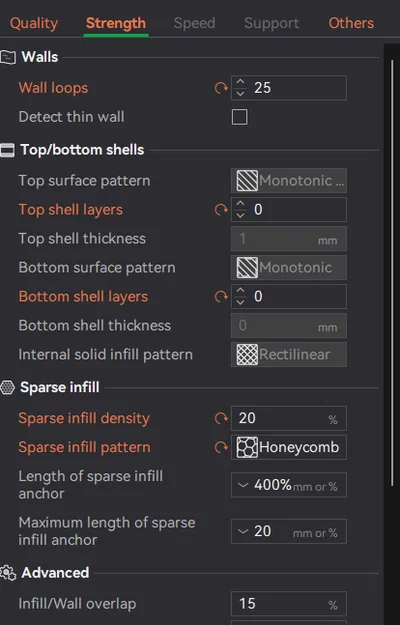Click the Sparse infill honeycomb section icon
The width and height of the screenshot is (400, 625).
7,387
